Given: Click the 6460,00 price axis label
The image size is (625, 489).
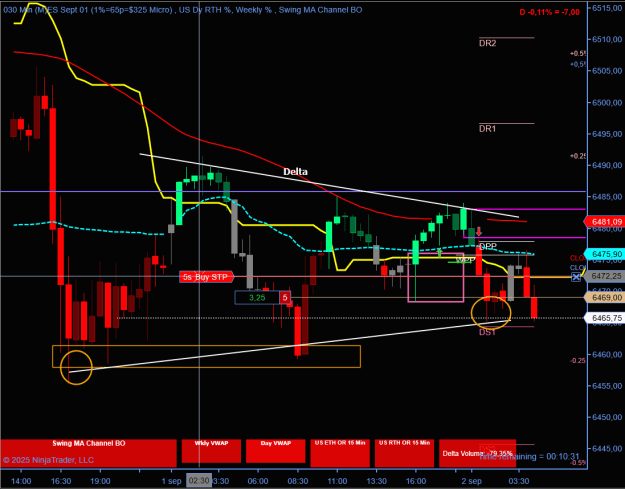Looking at the screenshot, I should coord(607,354).
